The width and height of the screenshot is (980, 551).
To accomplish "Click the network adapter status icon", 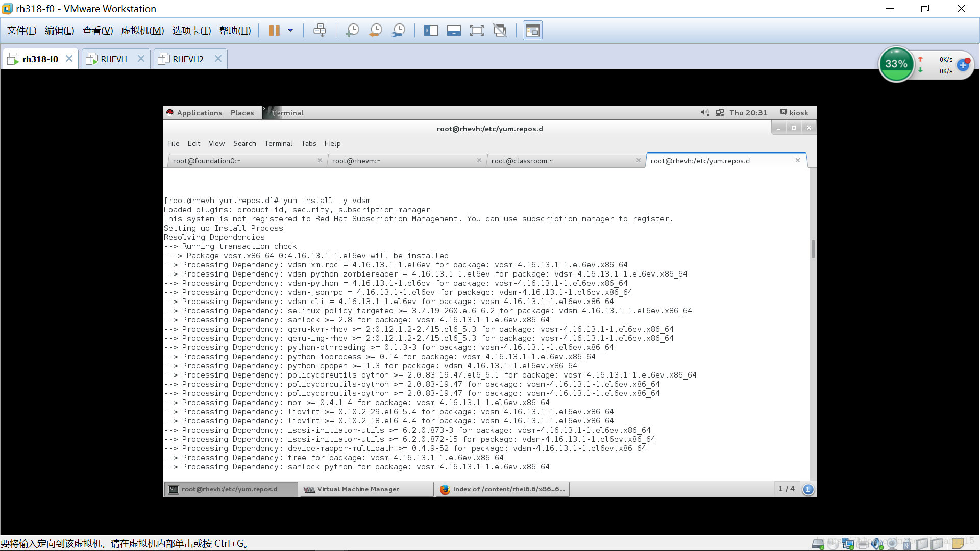I will click(x=848, y=544).
